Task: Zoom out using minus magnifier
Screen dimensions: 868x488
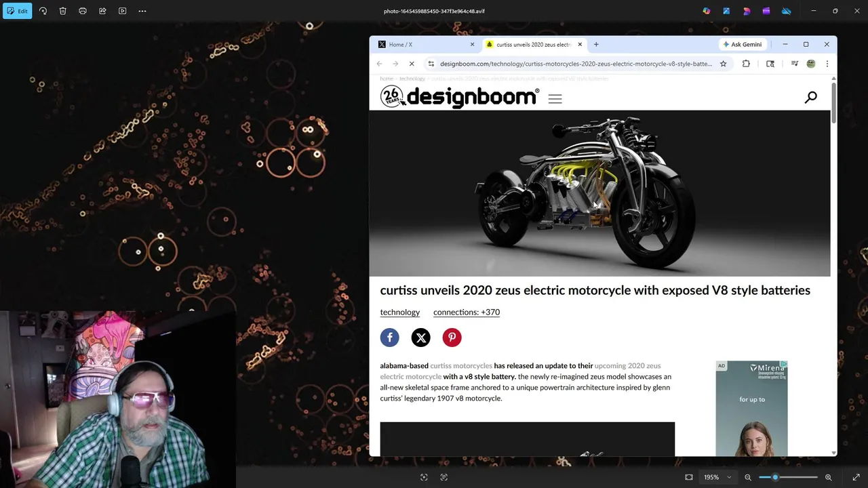Action: click(x=748, y=477)
